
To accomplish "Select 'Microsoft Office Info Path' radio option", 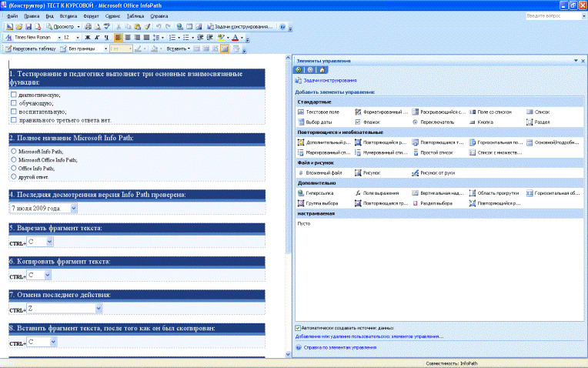I will 14,159.
